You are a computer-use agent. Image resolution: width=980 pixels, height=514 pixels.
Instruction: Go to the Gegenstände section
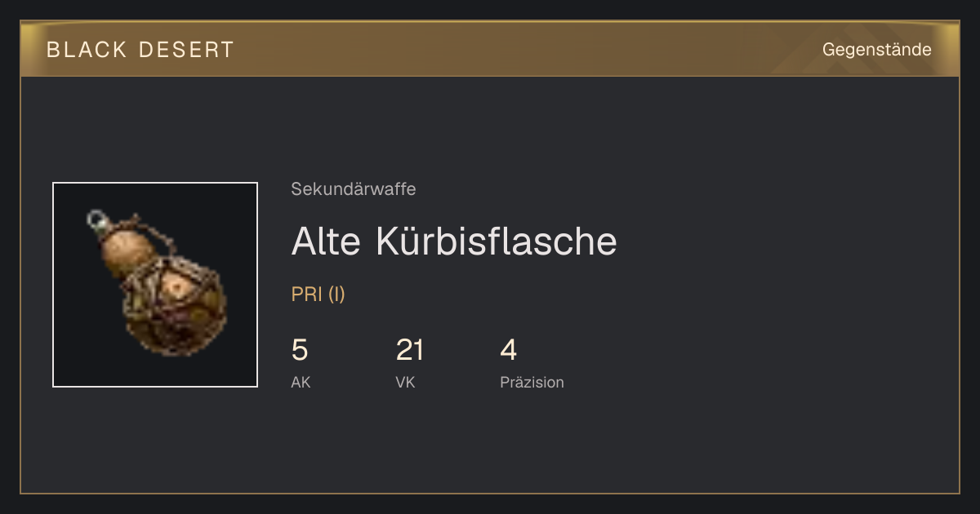(876, 50)
